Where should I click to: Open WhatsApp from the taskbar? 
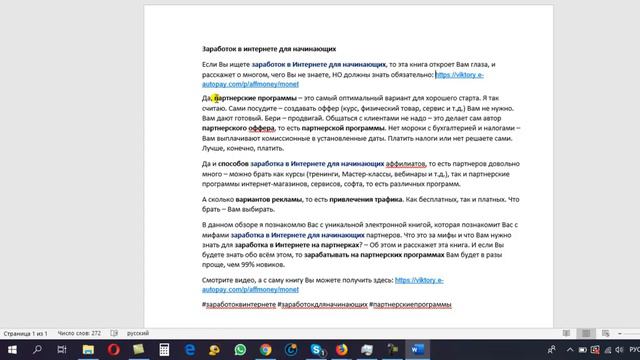tap(240, 350)
